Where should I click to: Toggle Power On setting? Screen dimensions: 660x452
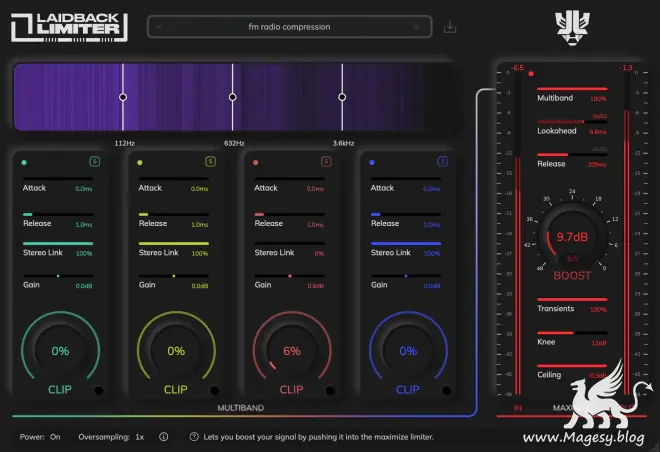[x=40, y=437]
